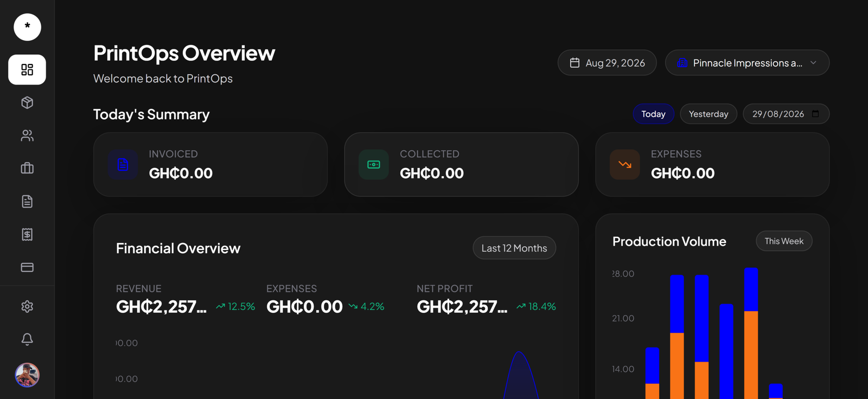Click the 29/08/2026 date input field
868x399 pixels.
point(786,114)
